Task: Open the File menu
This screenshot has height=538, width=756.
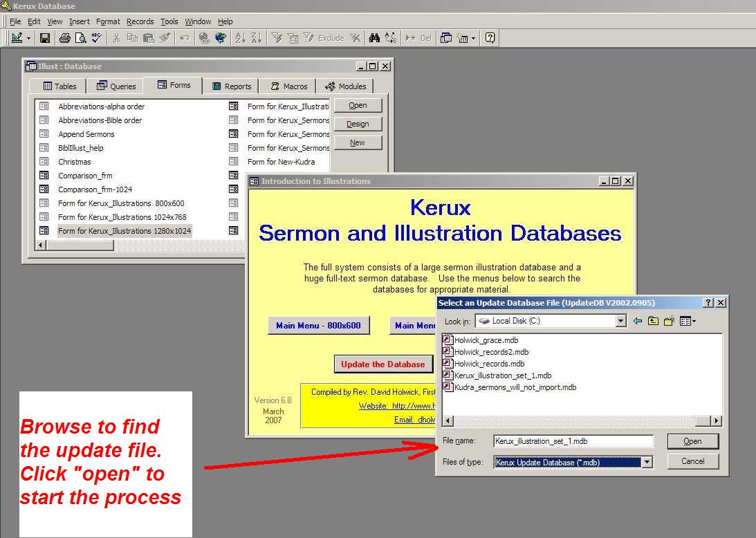Action: pos(15,21)
